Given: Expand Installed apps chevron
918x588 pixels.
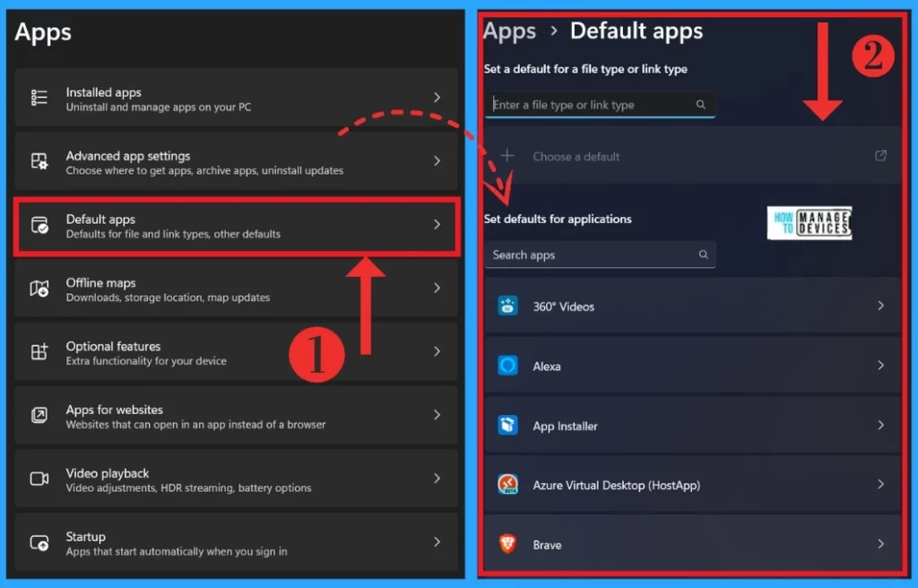Looking at the screenshot, I should pyautogui.click(x=437, y=97).
